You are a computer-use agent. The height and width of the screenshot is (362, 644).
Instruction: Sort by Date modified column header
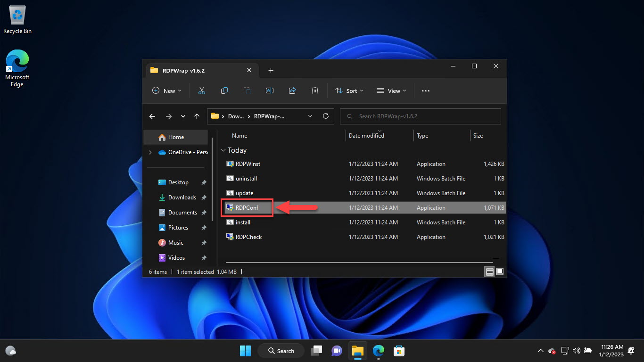click(366, 136)
